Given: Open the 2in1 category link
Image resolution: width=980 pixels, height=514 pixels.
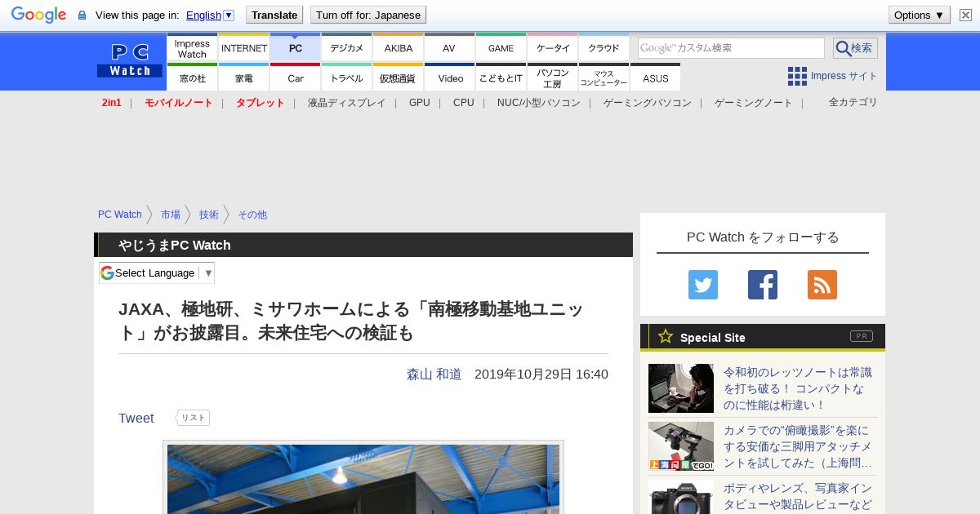Looking at the screenshot, I should (x=112, y=103).
